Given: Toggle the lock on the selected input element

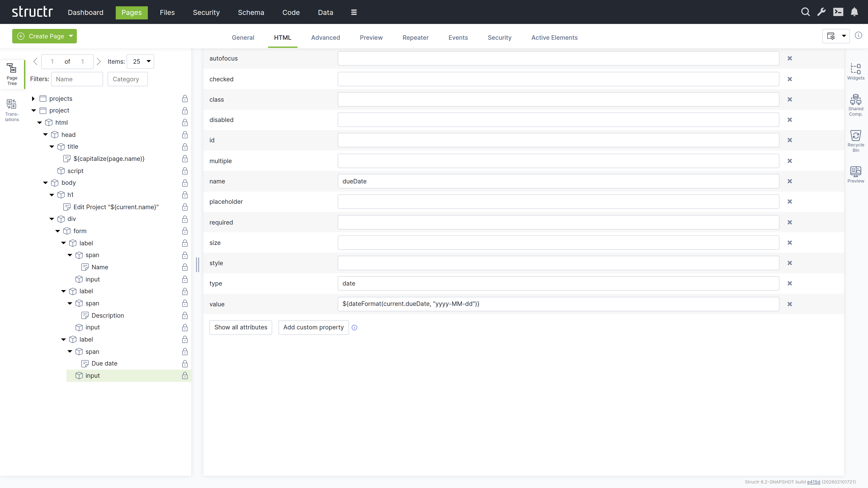Looking at the screenshot, I should [185, 376].
